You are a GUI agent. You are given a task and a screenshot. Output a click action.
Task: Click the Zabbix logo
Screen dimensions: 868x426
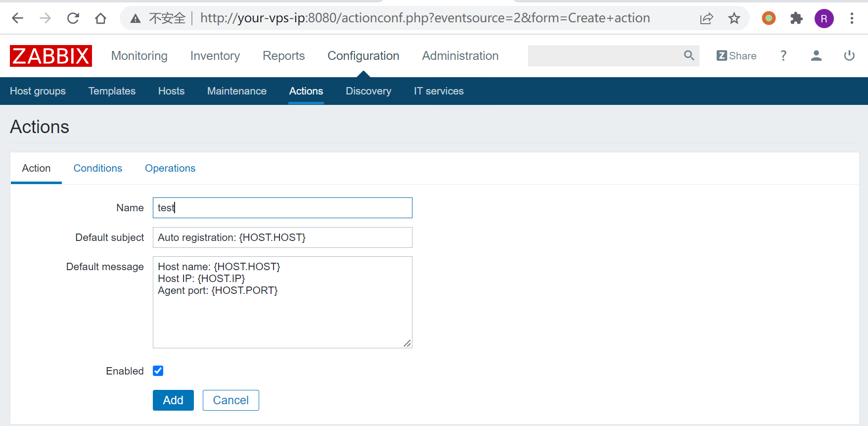[x=50, y=56]
